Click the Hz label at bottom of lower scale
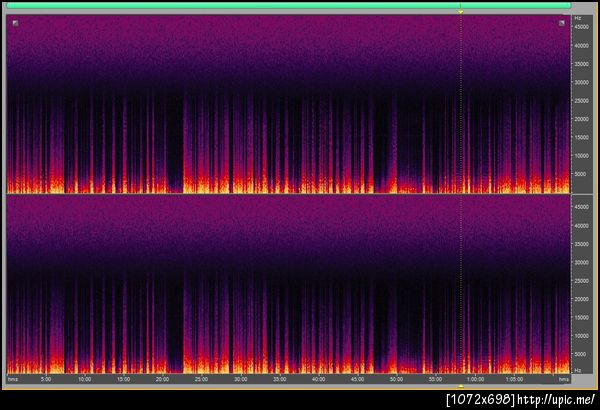This screenshot has height=410, width=600. (x=578, y=371)
